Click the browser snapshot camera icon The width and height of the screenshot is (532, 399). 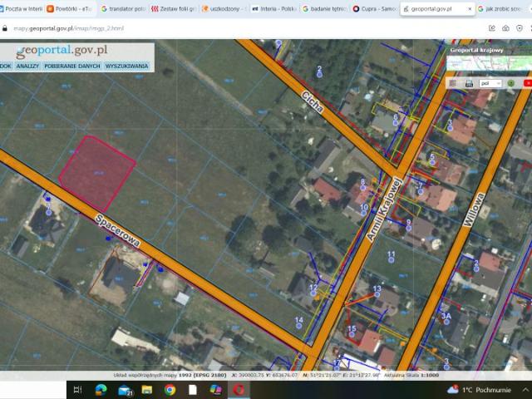coord(505,28)
